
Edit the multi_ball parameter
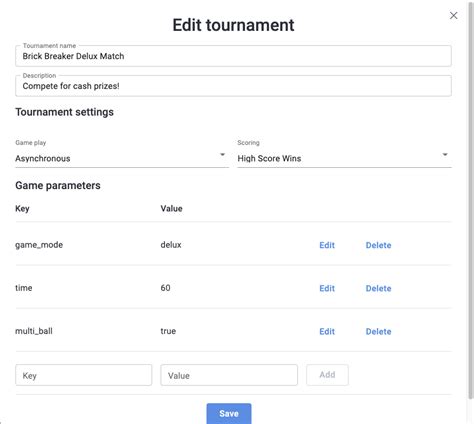coord(327,331)
